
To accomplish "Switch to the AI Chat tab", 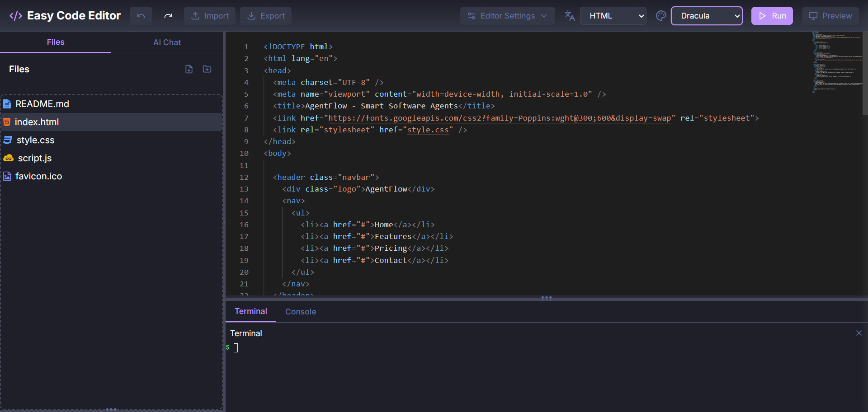I will click(x=167, y=42).
